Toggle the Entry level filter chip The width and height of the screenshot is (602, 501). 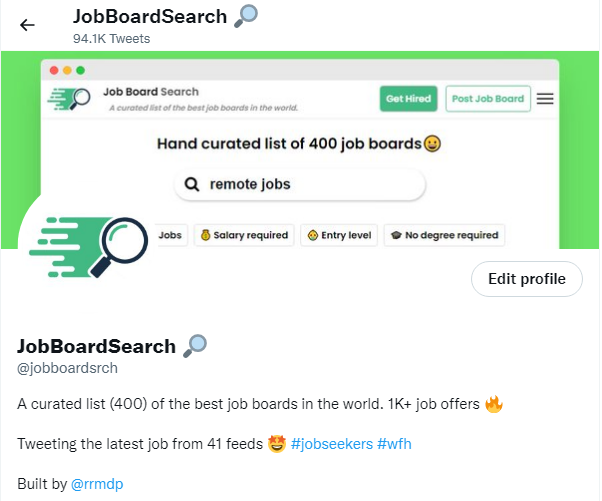tap(339, 236)
